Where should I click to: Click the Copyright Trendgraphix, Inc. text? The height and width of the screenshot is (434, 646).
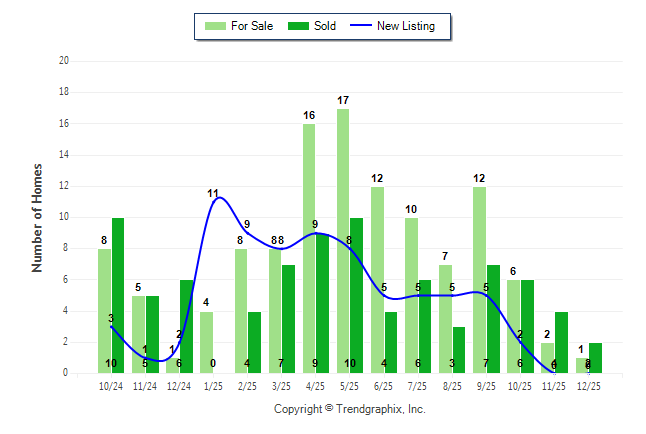coord(349,409)
